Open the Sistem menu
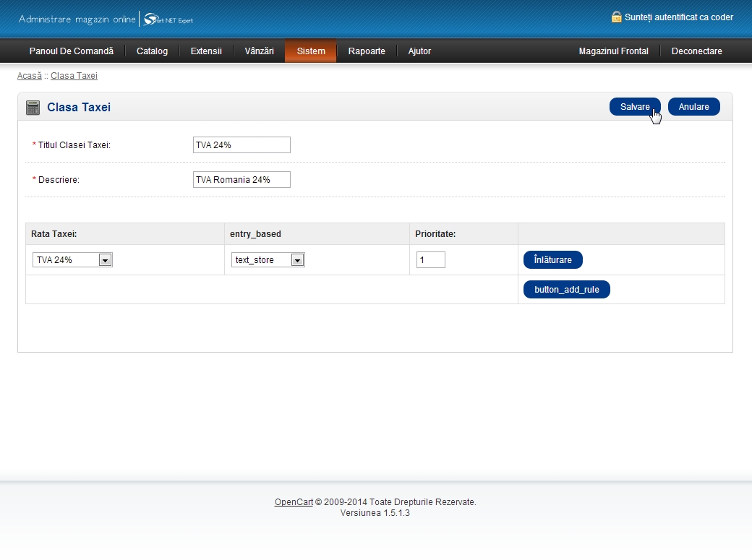This screenshot has height=560, width=752. [x=311, y=51]
